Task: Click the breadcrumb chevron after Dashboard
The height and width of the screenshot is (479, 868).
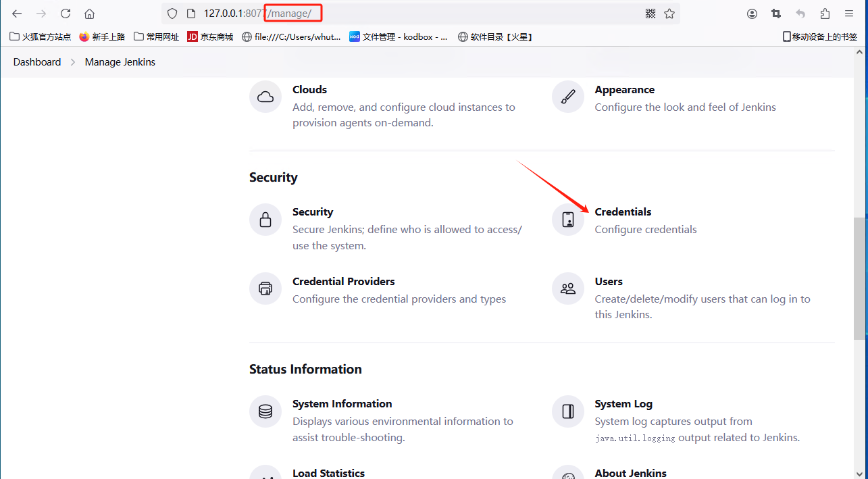Action: pos(73,62)
